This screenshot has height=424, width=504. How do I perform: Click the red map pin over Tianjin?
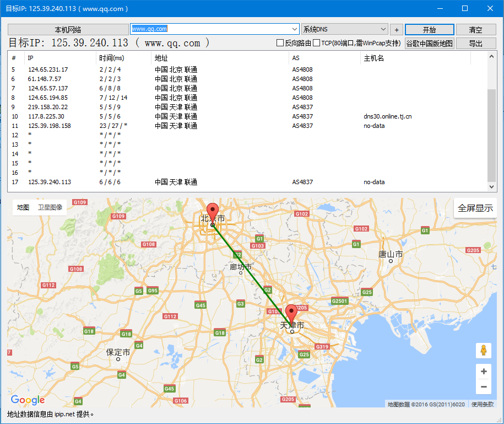(x=291, y=314)
